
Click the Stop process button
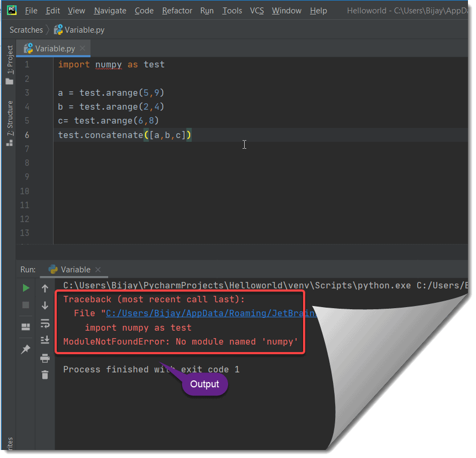pyautogui.click(x=26, y=305)
